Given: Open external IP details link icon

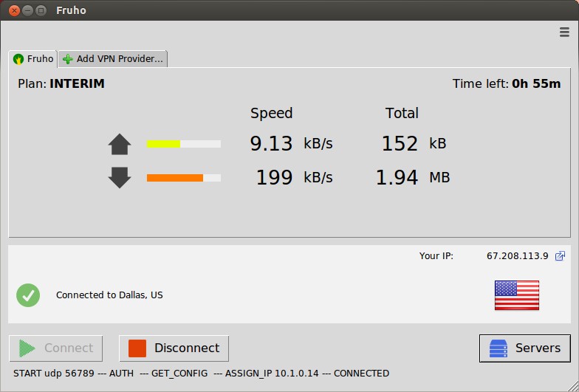Looking at the screenshot, I should tap(561, 256).
